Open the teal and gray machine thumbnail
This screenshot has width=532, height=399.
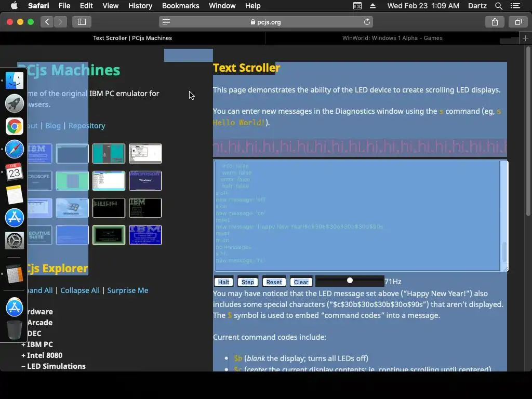click(109, 154)
